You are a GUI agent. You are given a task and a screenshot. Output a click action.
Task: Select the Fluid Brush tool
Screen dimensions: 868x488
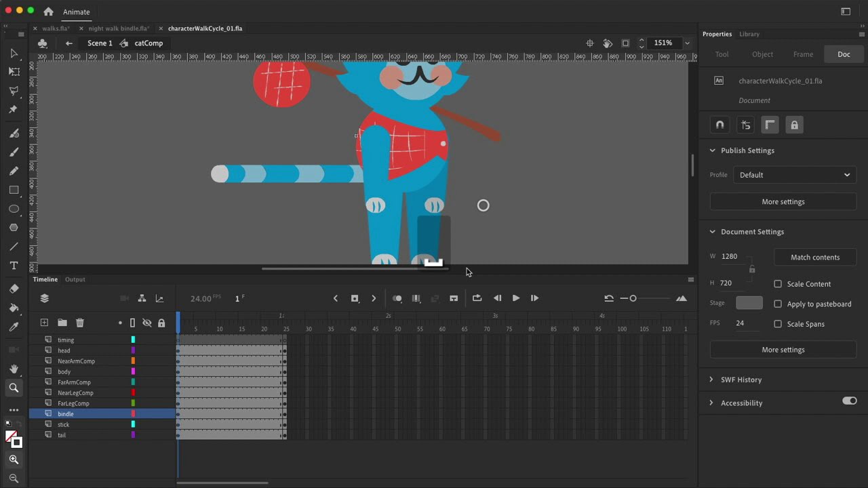[14, 134]
